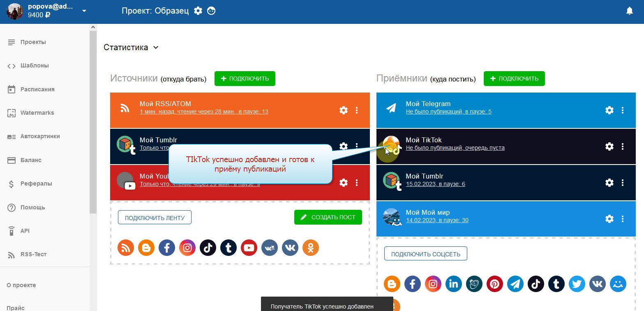Choose the YouTube icon in sources row
The image size is (644, 311).
[x=249, y=248]
